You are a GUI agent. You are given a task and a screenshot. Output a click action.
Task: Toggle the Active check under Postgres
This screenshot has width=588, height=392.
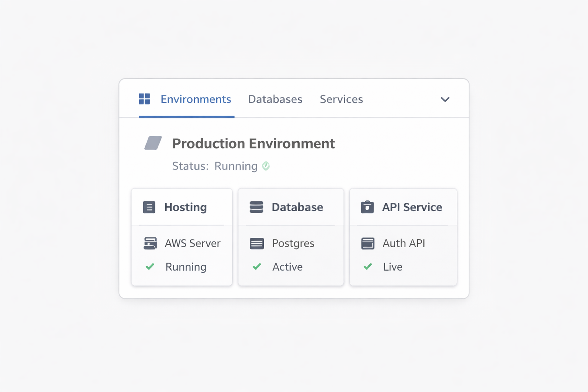coord(257,267)
